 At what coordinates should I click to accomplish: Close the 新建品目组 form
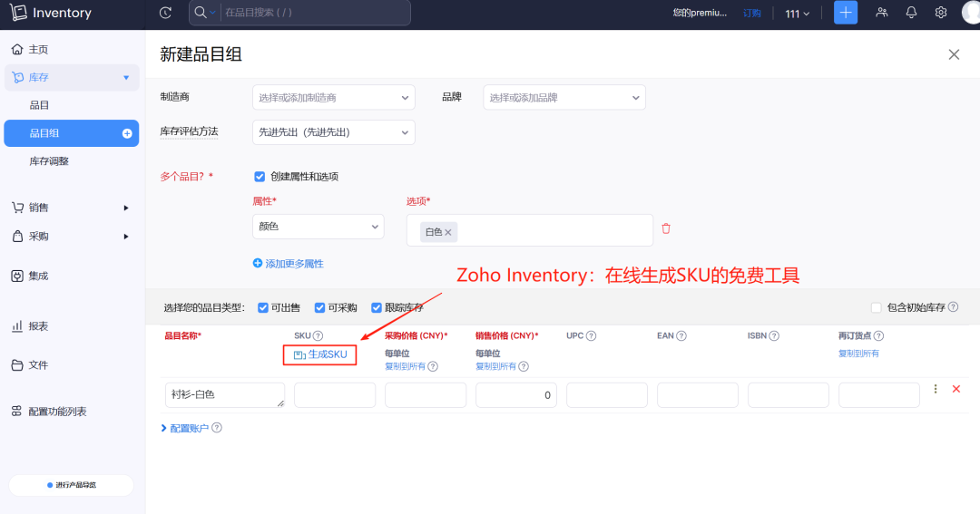pyautogui.click(x=954, y=55)
